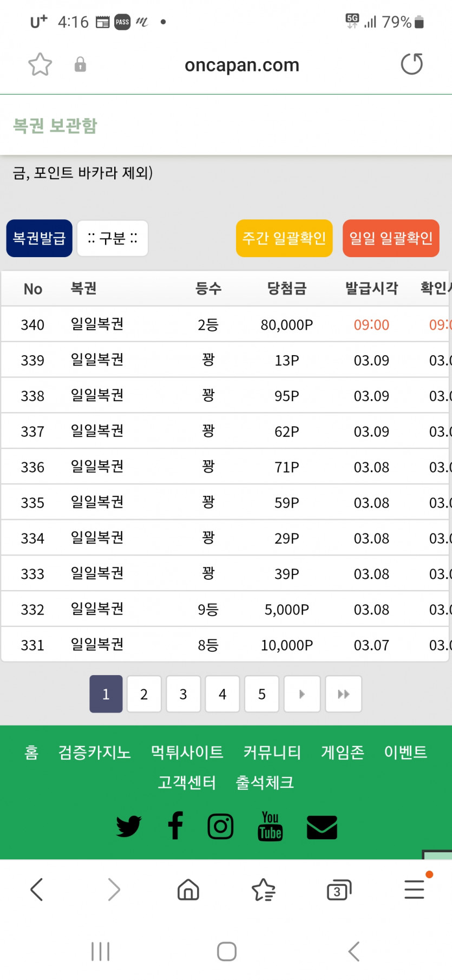Open the YouTube icon in the footer
452x980 pixels.
click(270, 826)
